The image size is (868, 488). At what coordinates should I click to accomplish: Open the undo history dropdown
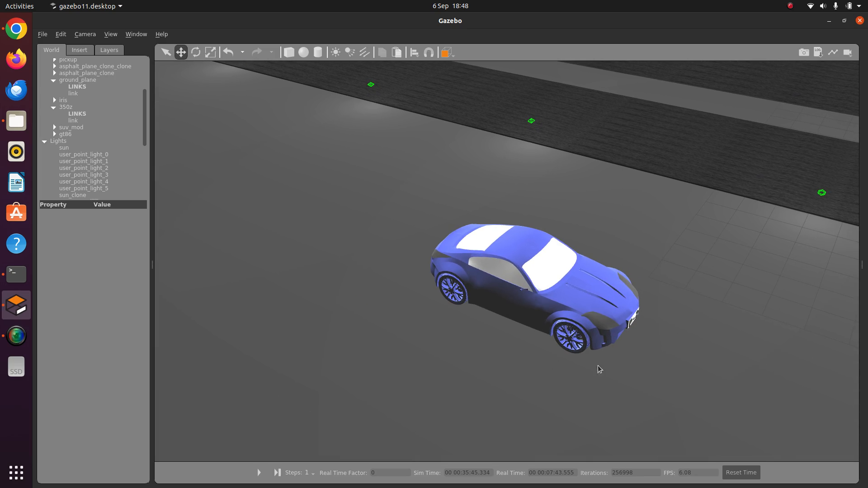242,52
